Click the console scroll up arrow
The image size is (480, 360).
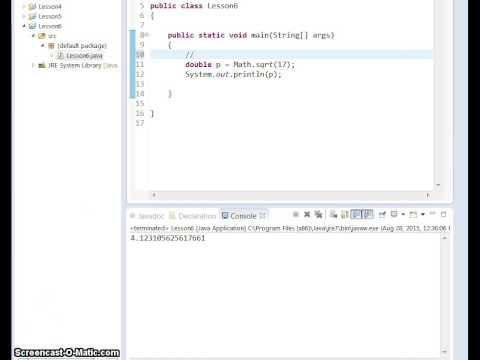pyautogui.click(x=444, y=238)
